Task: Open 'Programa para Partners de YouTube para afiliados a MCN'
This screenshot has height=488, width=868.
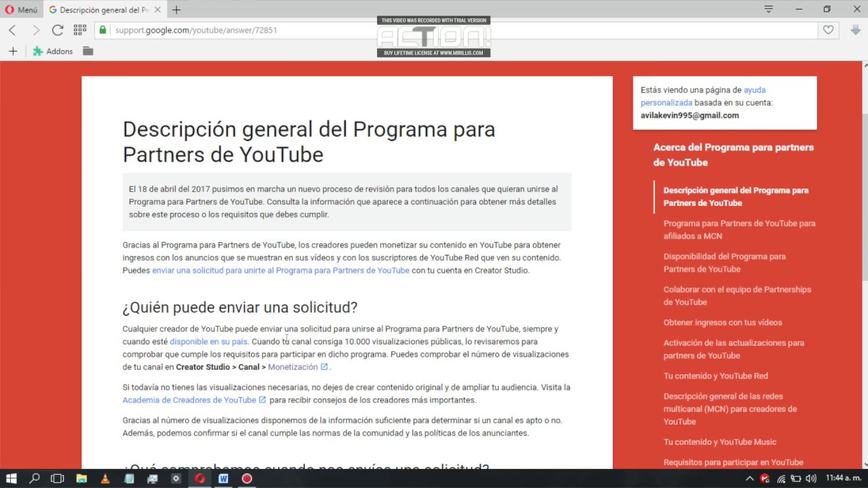Action: (739, 230)
